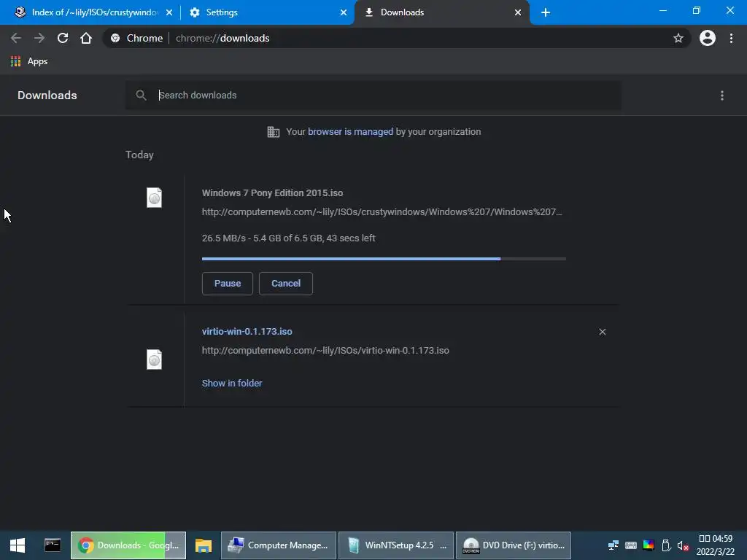Viewport: 747px width, 560px height.
Task: Go back with the browser back arrow
Action: tap(16, 38)
